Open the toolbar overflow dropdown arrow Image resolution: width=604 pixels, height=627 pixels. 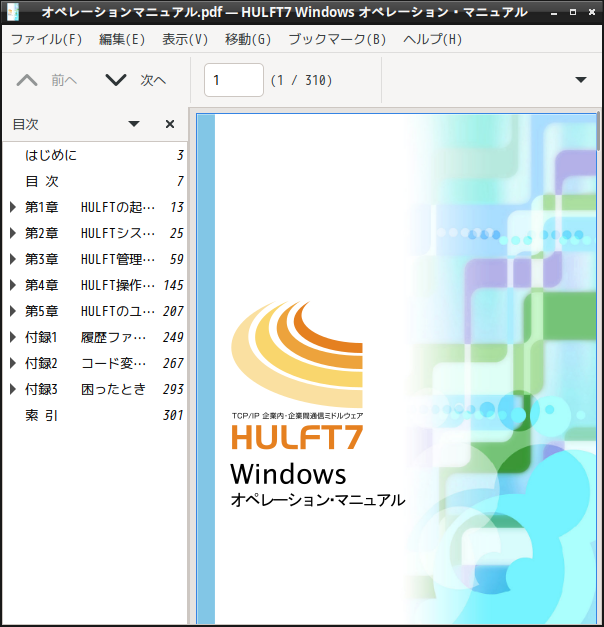(580, 80)
